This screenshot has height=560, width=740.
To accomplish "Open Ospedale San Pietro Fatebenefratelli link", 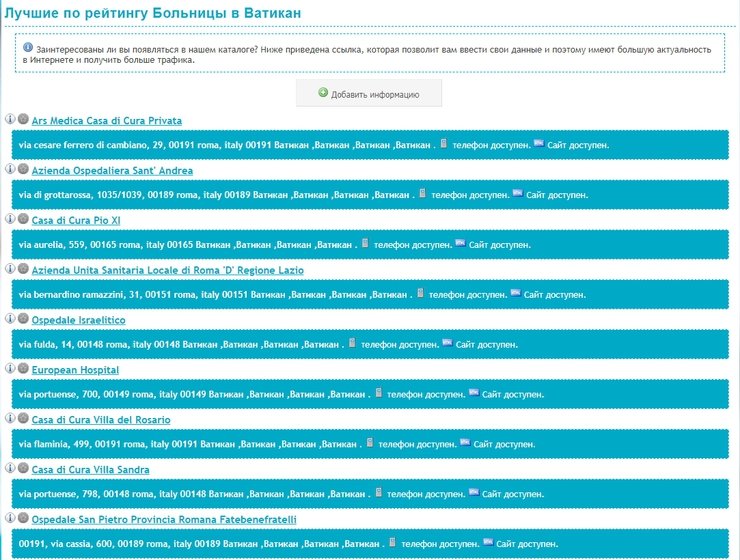I will point(164,520).
